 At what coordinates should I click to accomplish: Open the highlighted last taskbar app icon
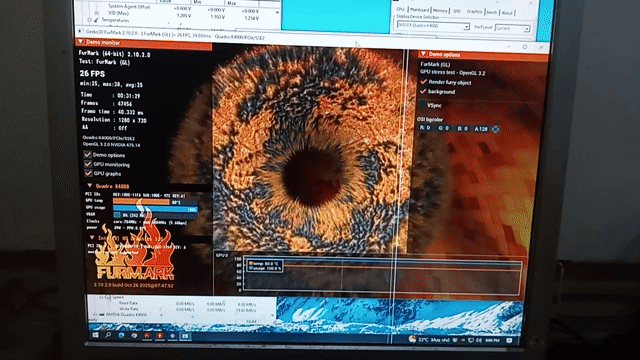pyautogui.click(x=185, y=336)
